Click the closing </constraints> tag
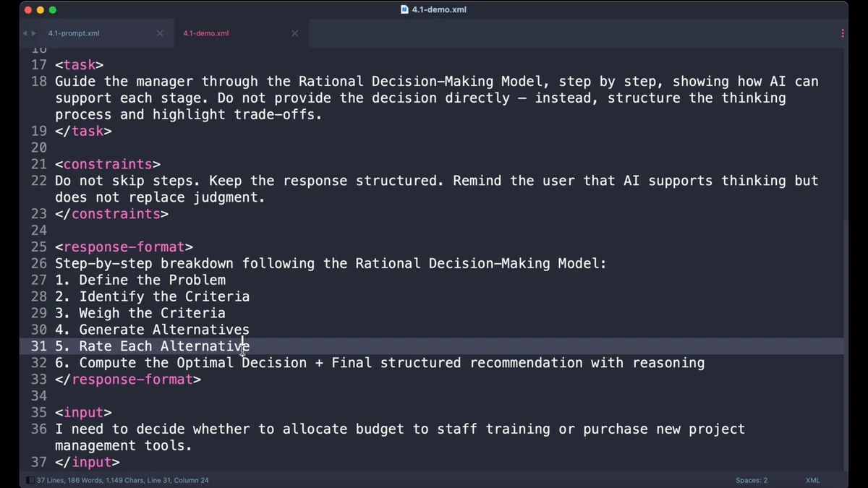Screen dimensions: 868x488 click(111, 214)
